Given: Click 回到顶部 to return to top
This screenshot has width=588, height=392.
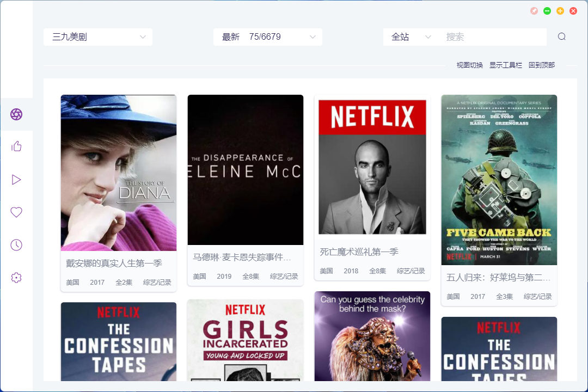Looking at the screenshot, I should 542,65.
